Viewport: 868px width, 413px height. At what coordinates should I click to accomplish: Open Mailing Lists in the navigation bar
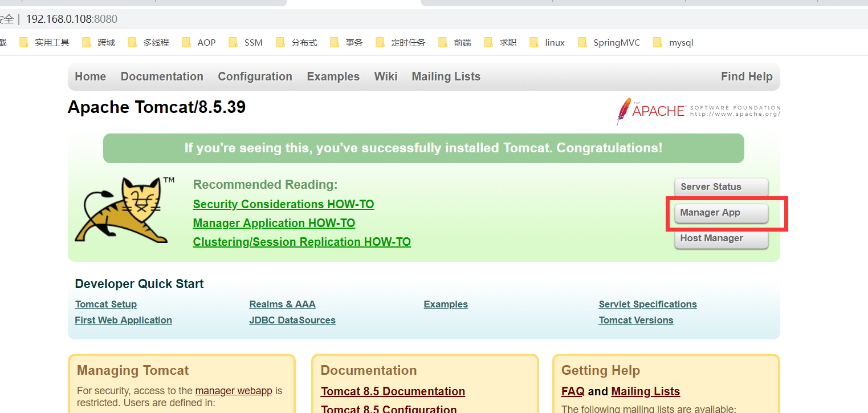pos(446,76)
